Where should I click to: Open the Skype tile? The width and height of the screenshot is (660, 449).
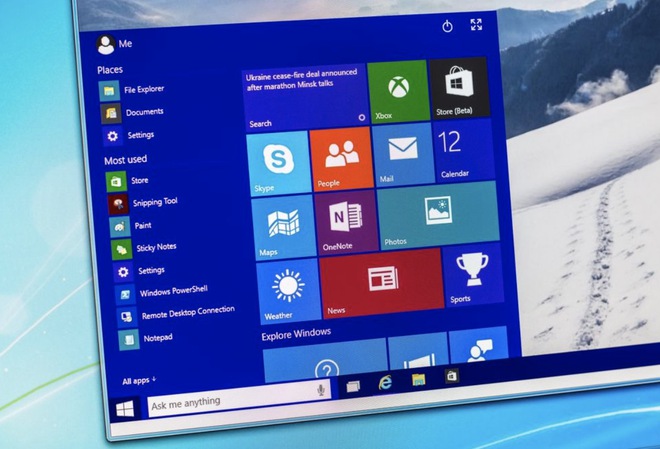pos(279,164)
